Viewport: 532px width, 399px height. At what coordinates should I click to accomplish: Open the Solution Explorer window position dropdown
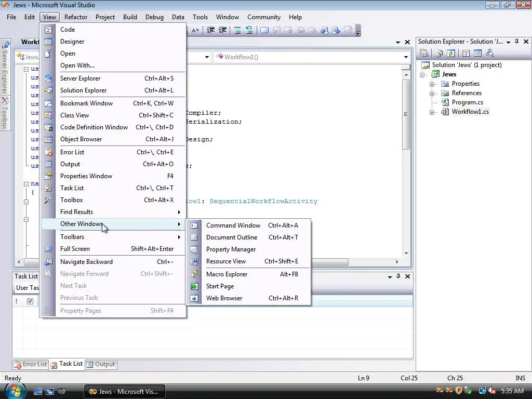point(508,42)
